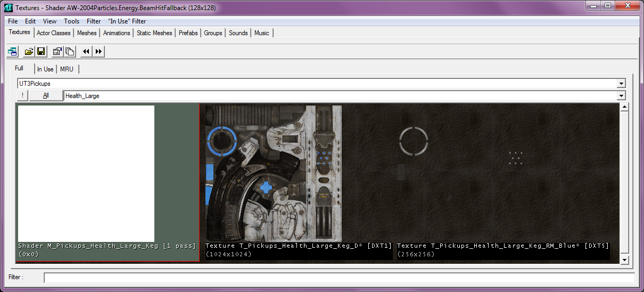This screenshot has width=644, height=292.
Task: Select the In Use tab
Action: (45, 69)
